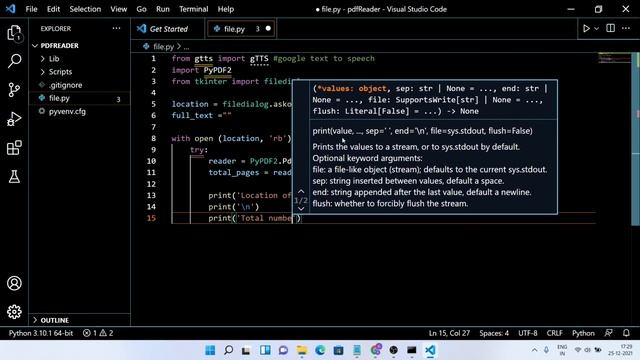
Task: Click line number 9 in the gutter
Action: click(x=153, y=150)
